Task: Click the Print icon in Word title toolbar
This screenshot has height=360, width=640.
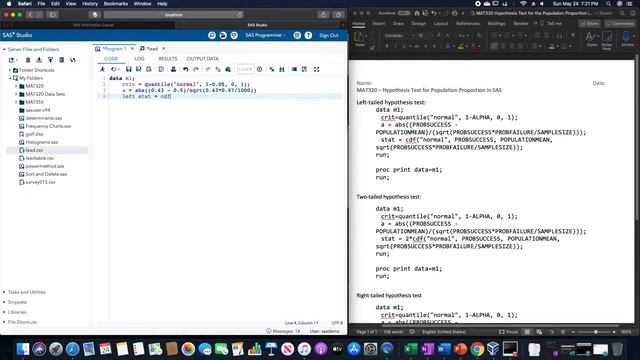Action: [455, 13]
